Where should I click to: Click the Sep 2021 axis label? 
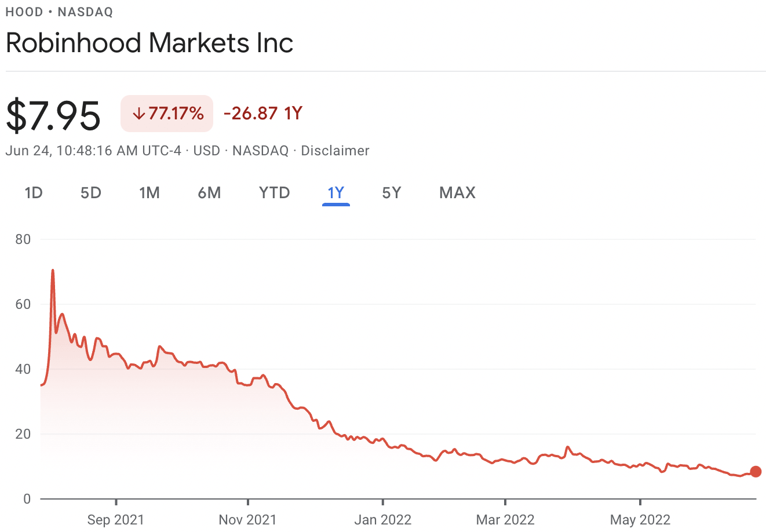tap(115, 520)
